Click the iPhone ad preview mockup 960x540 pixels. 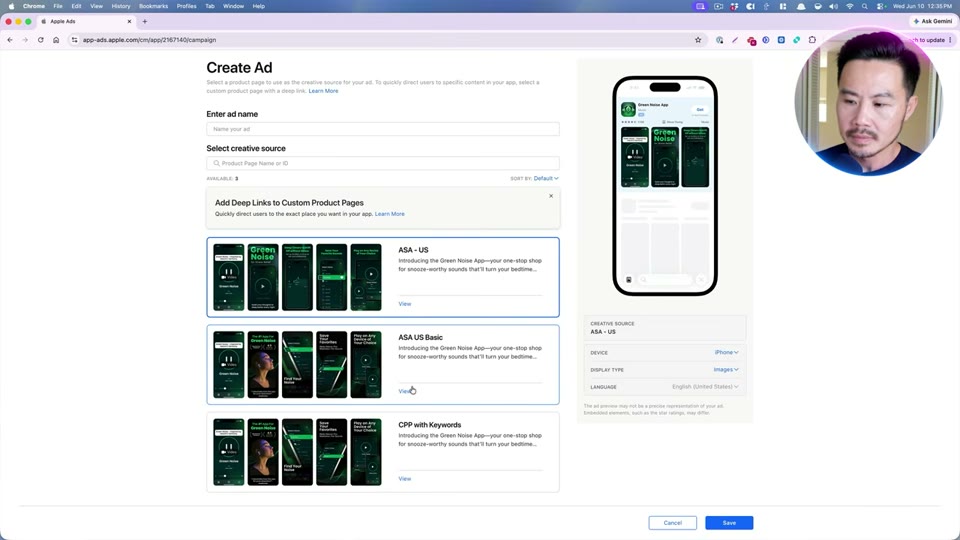coord(665,186)
